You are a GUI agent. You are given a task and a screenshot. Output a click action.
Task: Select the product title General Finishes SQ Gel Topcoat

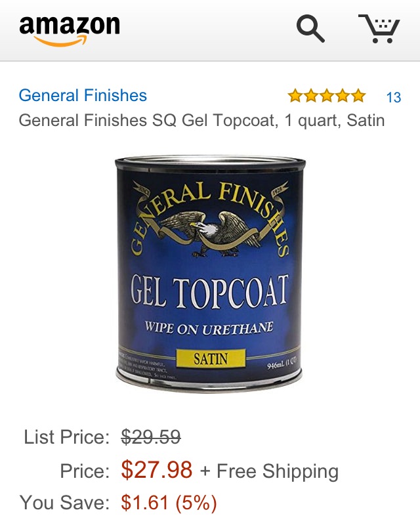(201, 121)
